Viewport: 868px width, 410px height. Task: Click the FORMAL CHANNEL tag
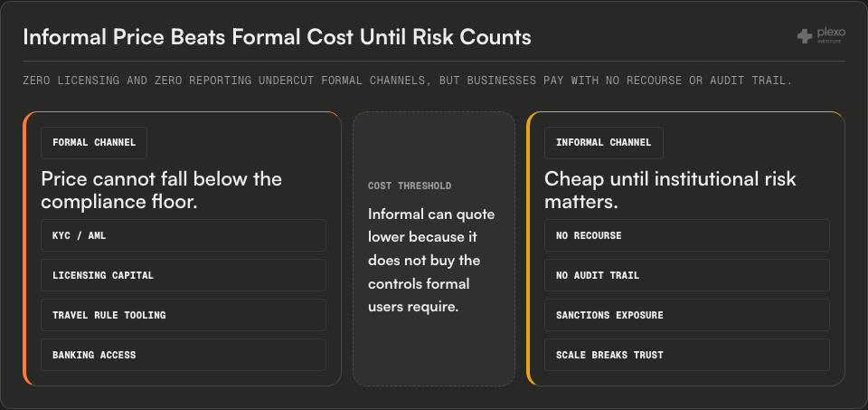[x=94, y=143]
